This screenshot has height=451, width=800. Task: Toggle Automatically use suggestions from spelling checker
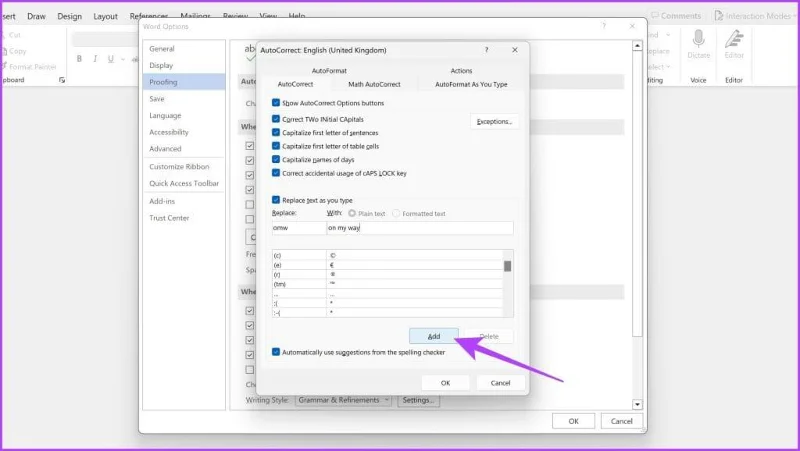tap(276, 352)
